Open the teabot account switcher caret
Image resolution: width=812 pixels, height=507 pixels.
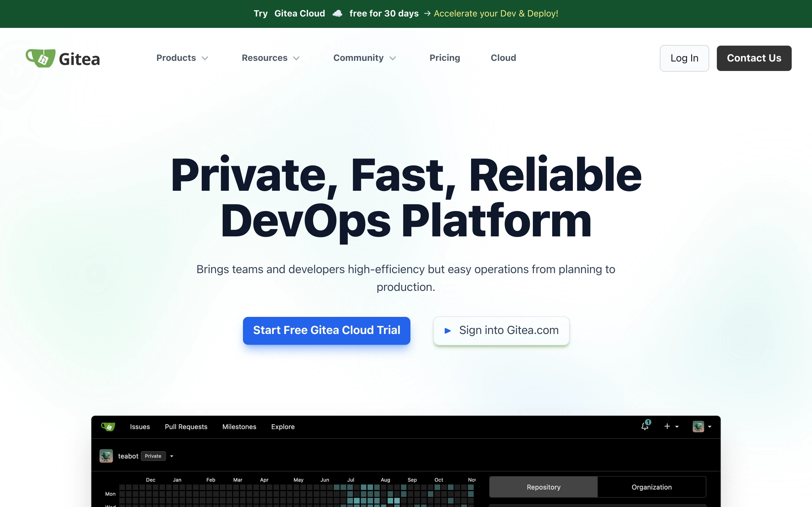coord(172,456)
